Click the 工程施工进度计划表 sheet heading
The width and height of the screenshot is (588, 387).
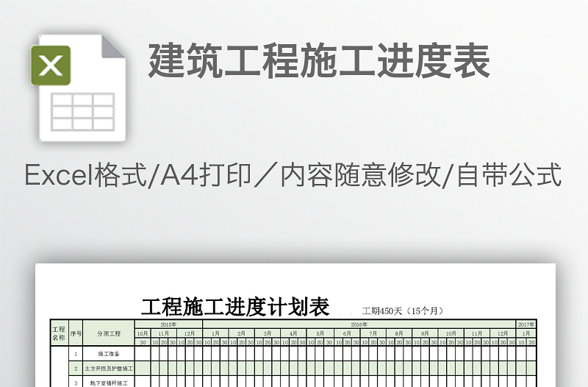235,307
